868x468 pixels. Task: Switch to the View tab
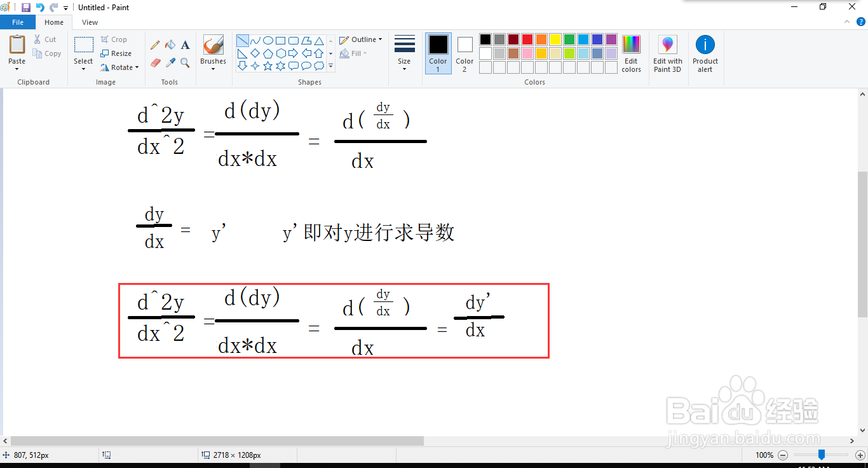click(x=90, y=22)
